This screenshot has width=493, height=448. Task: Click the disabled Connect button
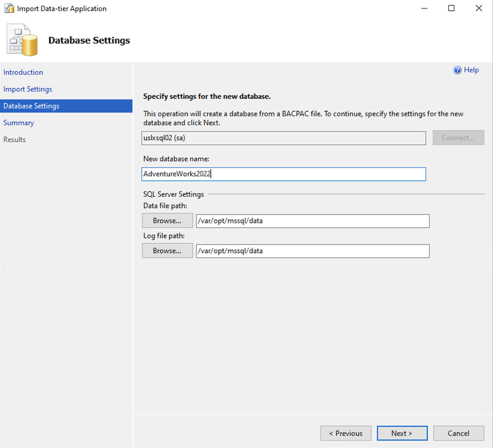(x=458, y=138)
